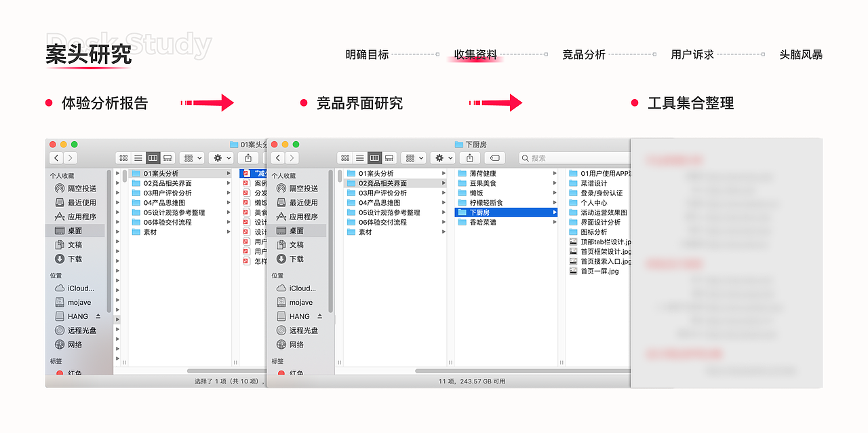
Task: Open group-by dropdown in 01案头分析 window
Action: point(192,157)
